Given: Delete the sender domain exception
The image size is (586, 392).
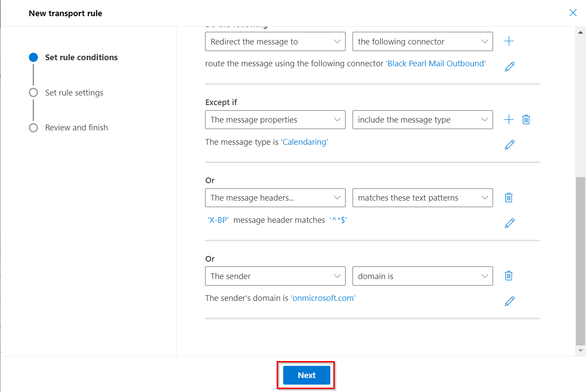Looking at the screenshot, I should 508,276.
